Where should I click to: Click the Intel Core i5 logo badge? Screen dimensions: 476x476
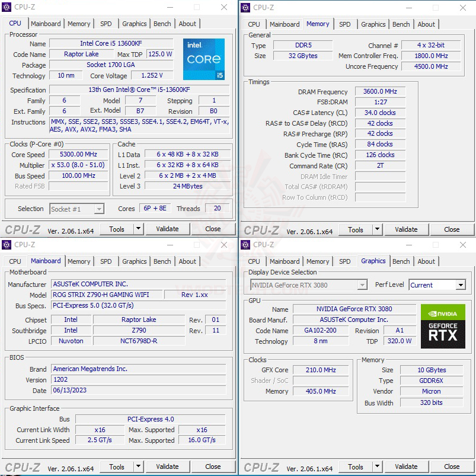[204, 59]
